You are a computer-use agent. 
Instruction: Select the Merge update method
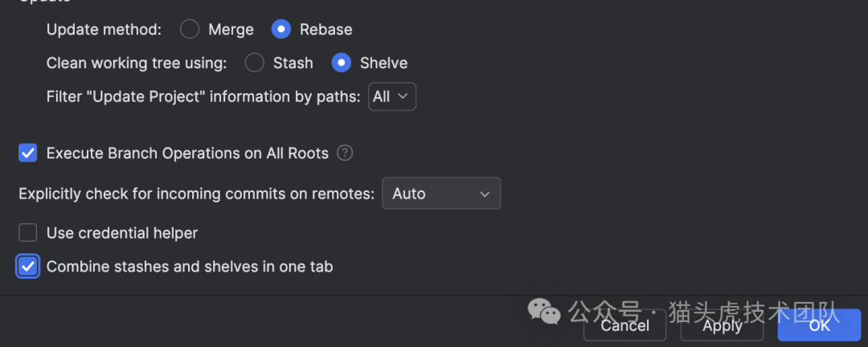pos(190,30)
